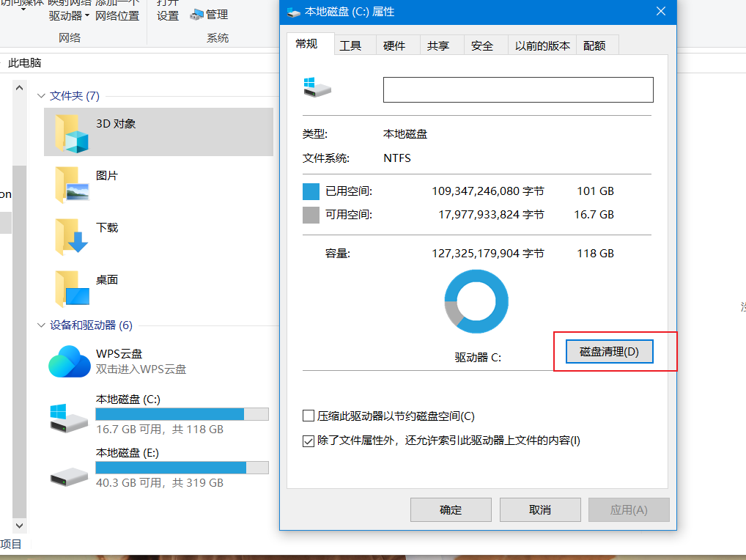This screenshot has width=746, height=560.
Task: Select the 本地磁盘 (E:) drive icon
Action: point(69,476)
